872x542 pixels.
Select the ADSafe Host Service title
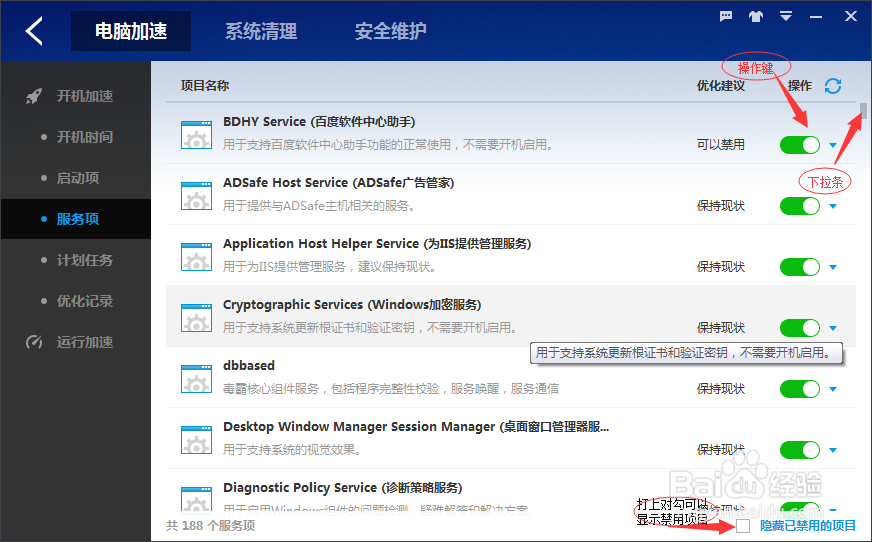tap(339, 183)
